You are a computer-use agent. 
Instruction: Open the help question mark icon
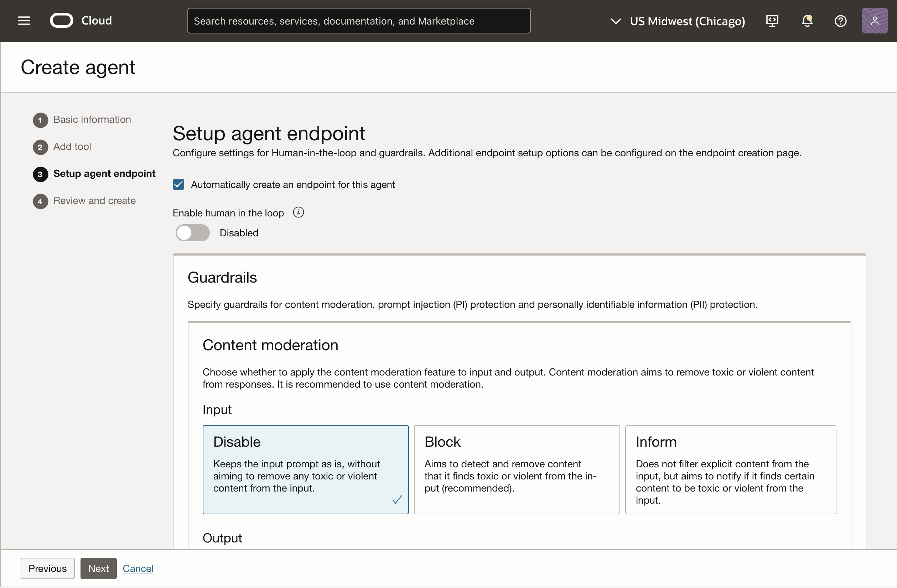pyautogui.click(x=840, y=21)
